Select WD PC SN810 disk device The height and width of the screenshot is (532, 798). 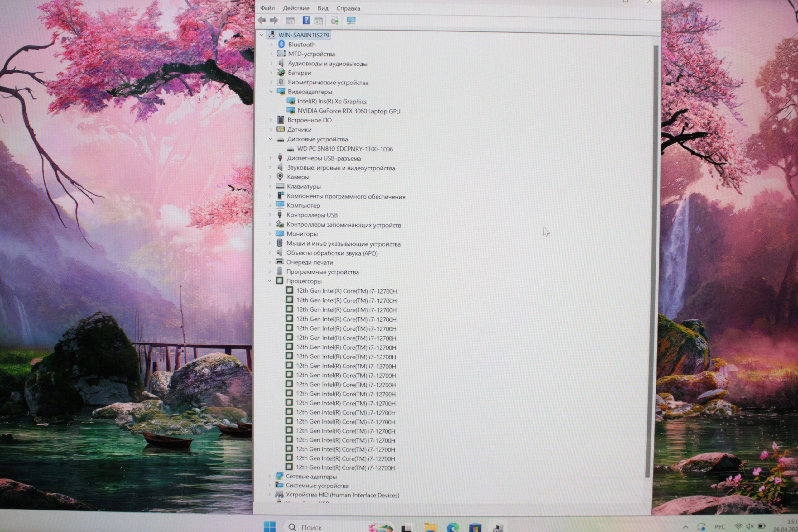point(345,149)
